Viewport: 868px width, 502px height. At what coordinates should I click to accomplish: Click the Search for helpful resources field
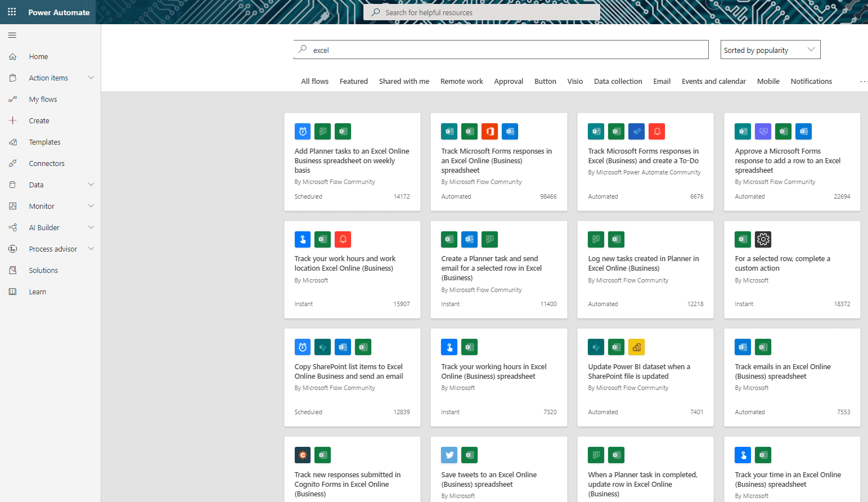(x=482, y=12)
